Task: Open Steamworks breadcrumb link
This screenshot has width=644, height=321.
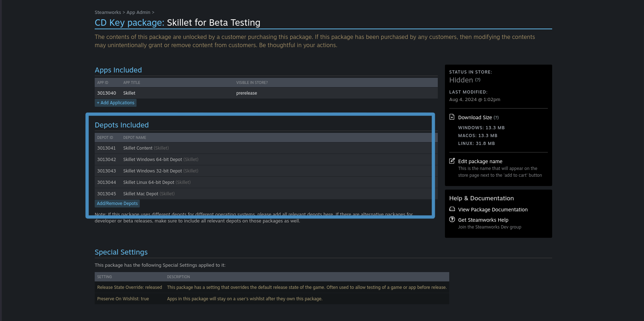Action: [108, 12]
